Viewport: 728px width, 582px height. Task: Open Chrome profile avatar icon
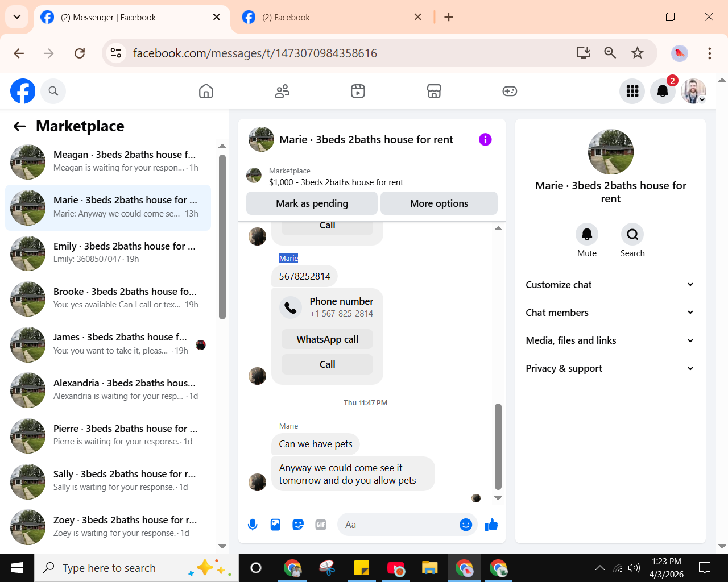pyautogui.click(x=679, y=53)
